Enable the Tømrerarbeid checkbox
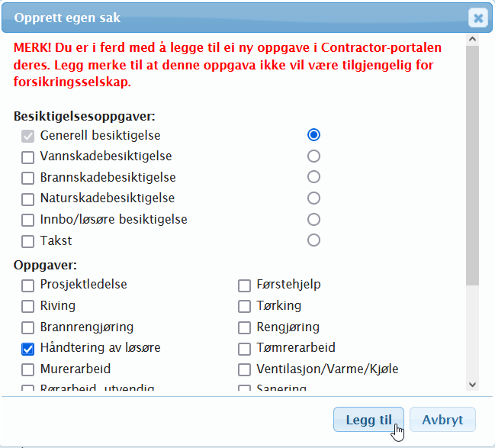 coord(245,349)
